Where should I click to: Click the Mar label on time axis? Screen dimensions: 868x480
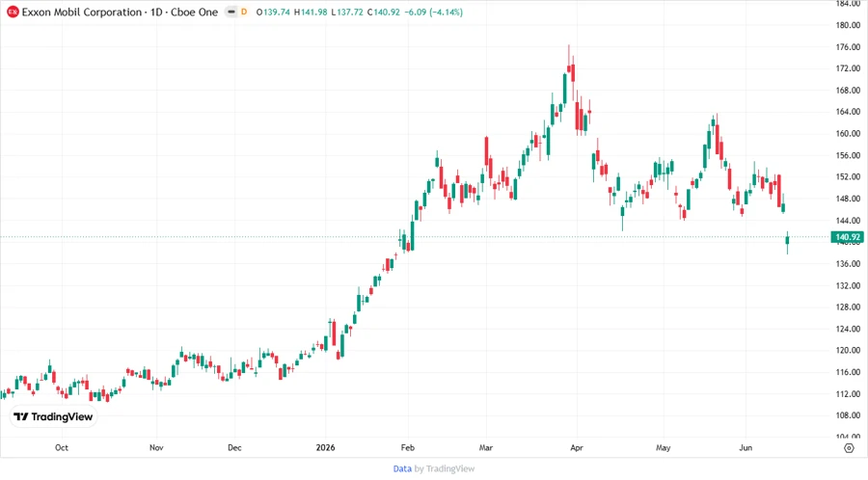pyautogui.click(x=486, y=447)
